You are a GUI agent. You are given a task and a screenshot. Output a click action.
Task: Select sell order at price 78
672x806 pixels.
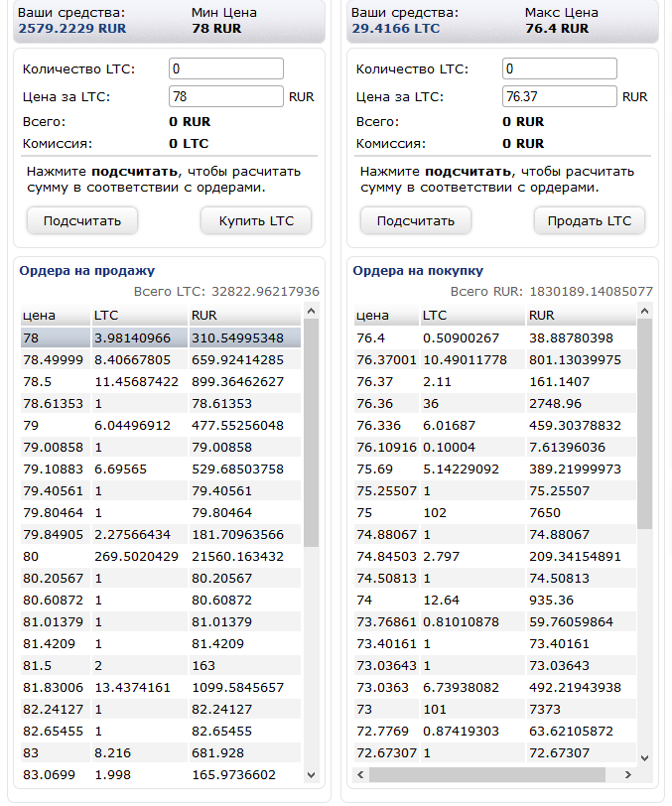(x=161, y=337)
